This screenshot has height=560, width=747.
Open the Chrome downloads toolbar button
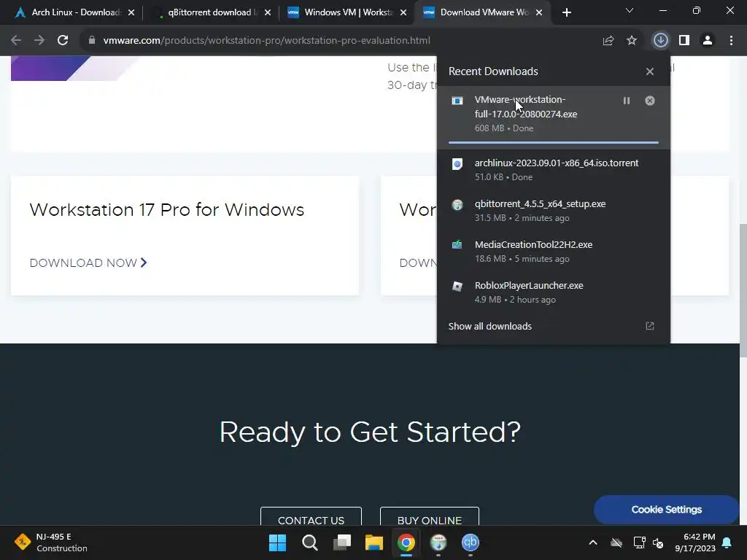[660, 40]
